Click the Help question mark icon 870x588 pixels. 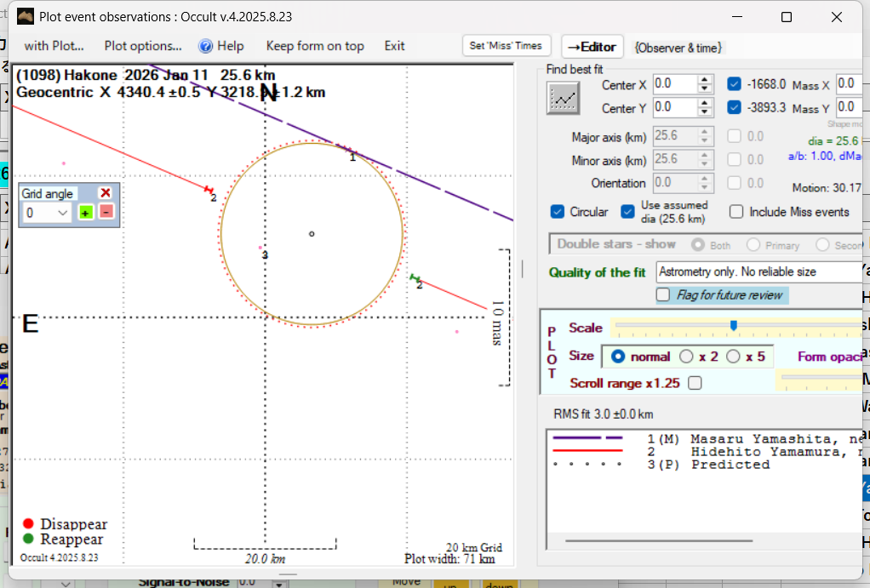pos(206,46)
